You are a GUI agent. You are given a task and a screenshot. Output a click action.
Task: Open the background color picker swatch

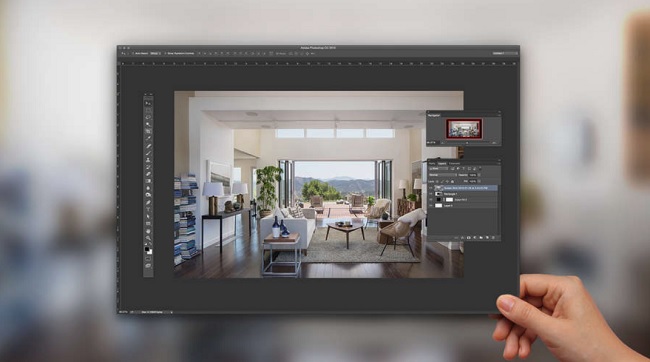[150, 252]
